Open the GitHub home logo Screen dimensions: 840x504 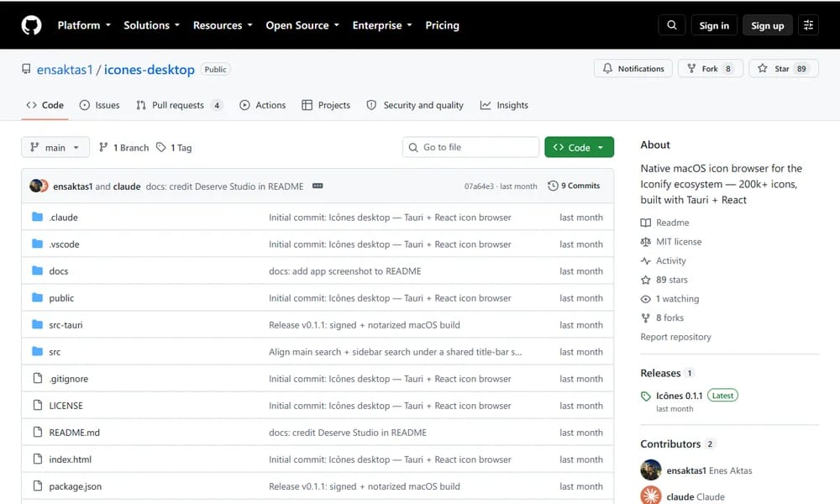(x=31, y=25)
